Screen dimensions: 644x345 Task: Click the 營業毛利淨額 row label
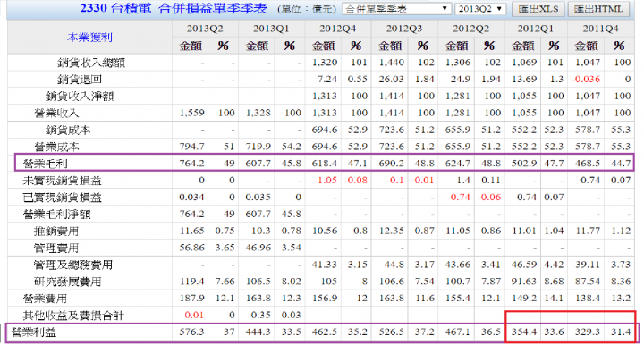point(56,215)
